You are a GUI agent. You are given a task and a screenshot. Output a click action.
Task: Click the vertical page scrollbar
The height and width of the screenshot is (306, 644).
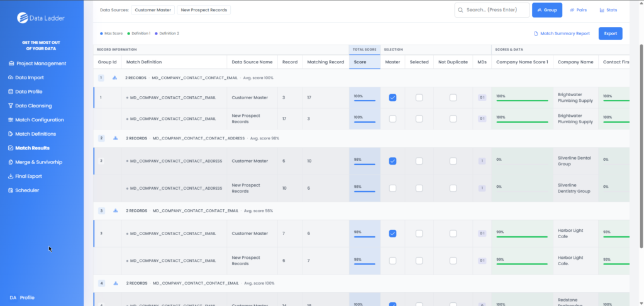641,146
